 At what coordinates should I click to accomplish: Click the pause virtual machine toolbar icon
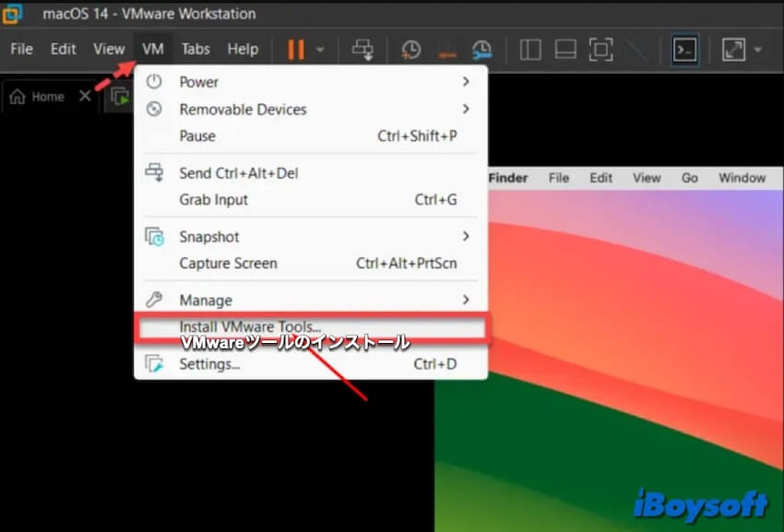pyautogui.click(x=295, y=50)
